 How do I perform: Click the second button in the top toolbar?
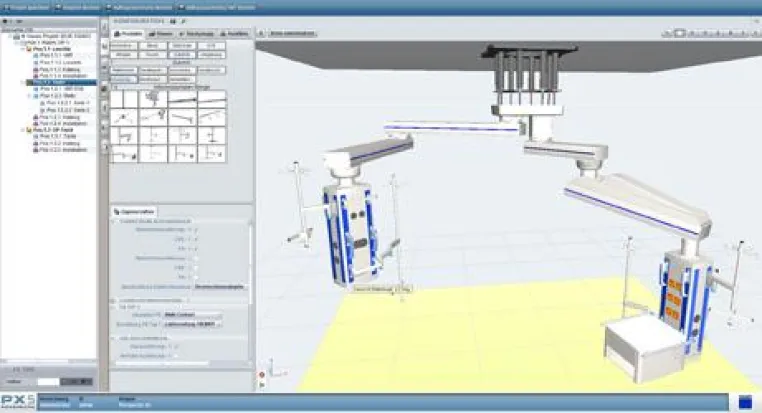[x=78, y=7]
